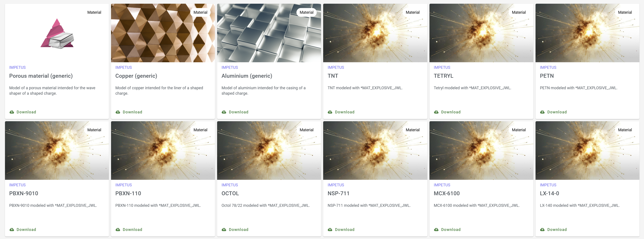The width and height of the screenshot is (644, 239).
Task: Click the Material tag on the Copper card
Action: point(200,12)
